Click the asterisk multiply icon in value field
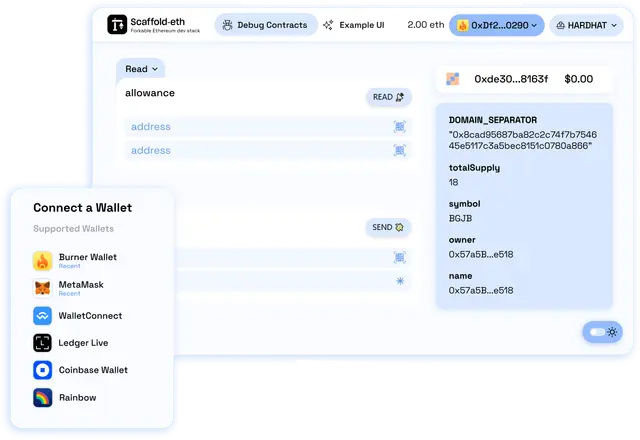 coord(400,281)
